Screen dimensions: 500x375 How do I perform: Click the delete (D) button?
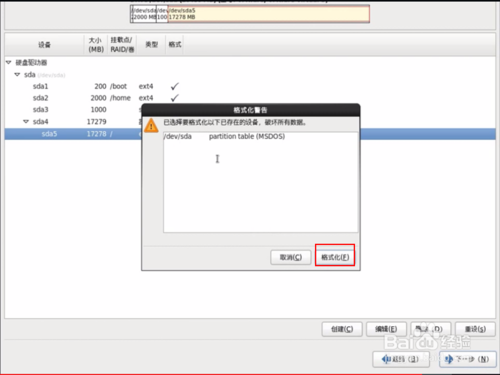pos(431,329)
